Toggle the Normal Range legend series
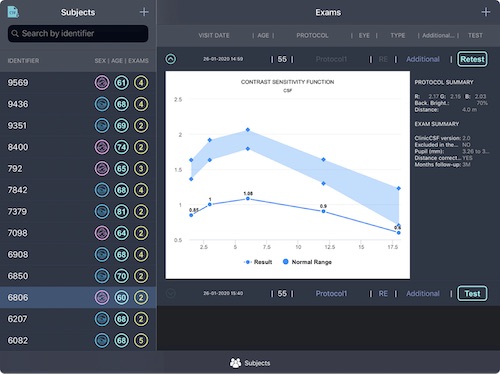 coord(307,262)
